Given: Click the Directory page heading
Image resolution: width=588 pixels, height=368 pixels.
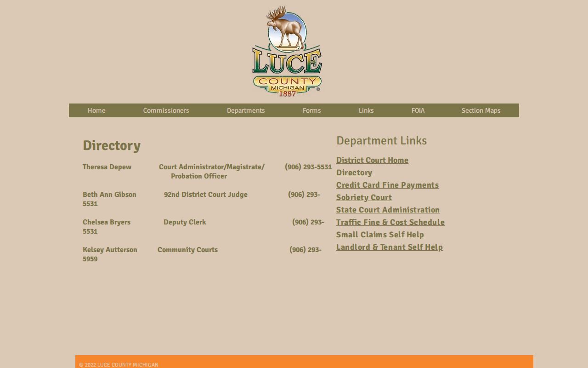Looking at the screenshot, I should (x=112, y=145).
